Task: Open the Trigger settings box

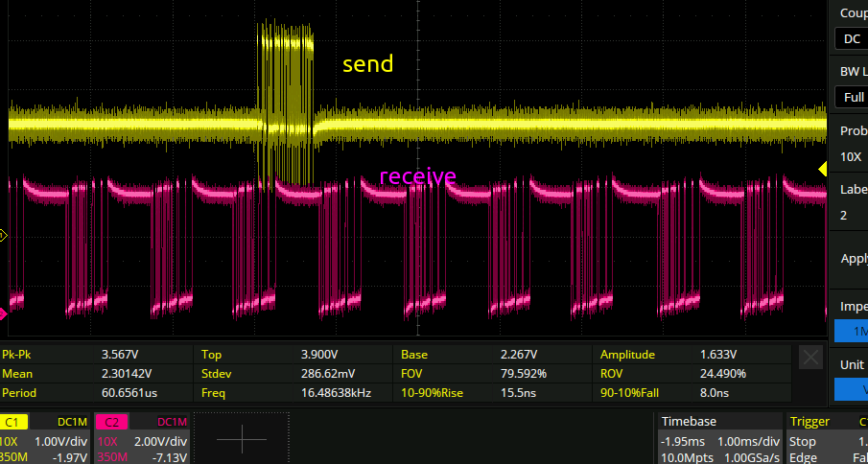Action: click(x=825, y=438)
